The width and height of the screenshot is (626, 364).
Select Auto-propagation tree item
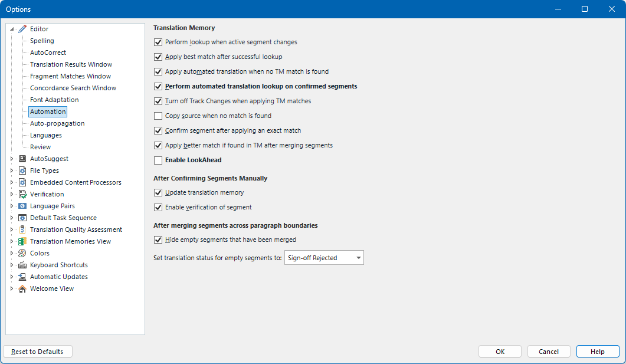57,123
